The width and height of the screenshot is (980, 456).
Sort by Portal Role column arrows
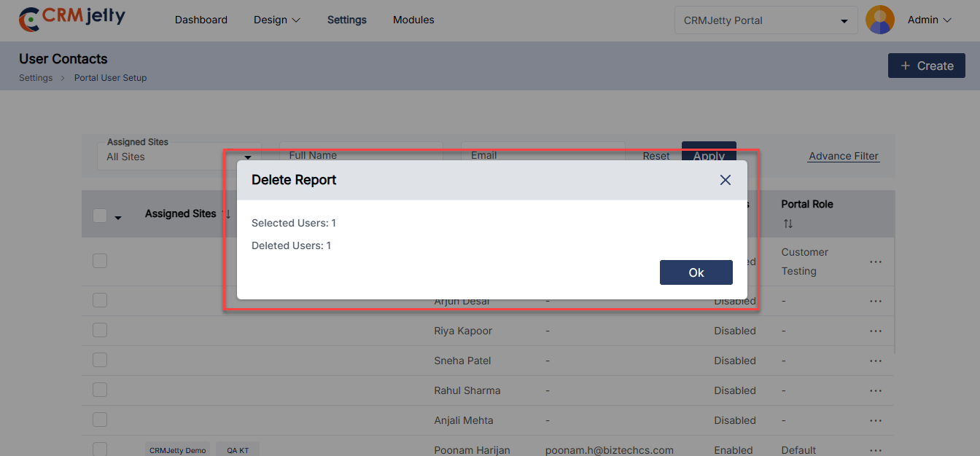click(788, 224)
